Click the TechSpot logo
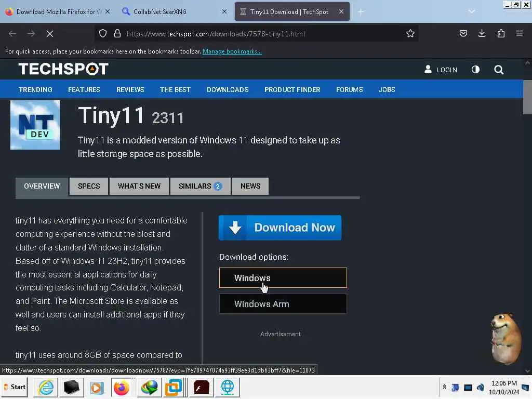Image resolution: width=532 pixels, height=399 pixels. (x=63, y=69)
